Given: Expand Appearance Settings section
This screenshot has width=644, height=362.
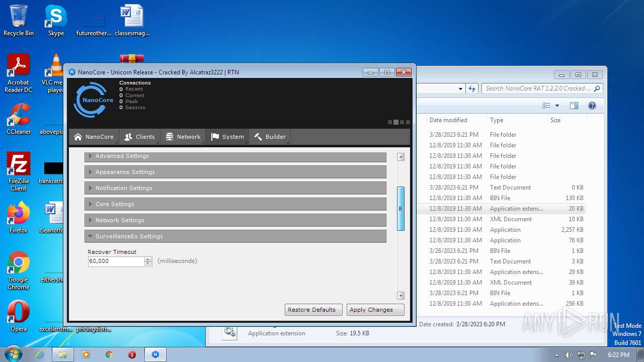Looking at the screenshot, I should pos(235,172).
